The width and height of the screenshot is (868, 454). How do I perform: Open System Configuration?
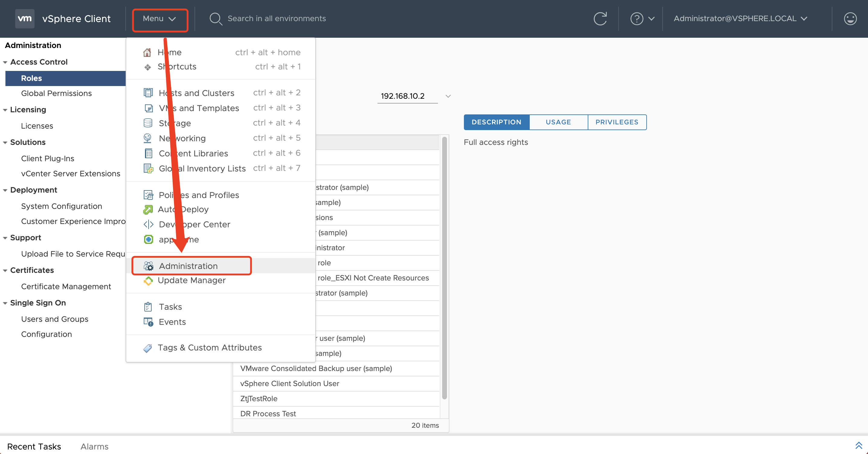click(61, 206)
